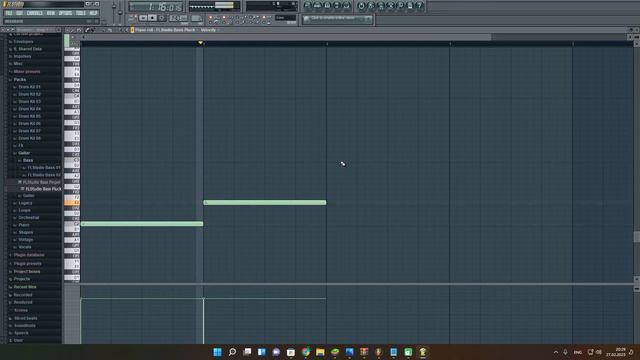Click the yellow playhead marker on timeline
The width and height of the screenshot is (640, 360).
200,42
